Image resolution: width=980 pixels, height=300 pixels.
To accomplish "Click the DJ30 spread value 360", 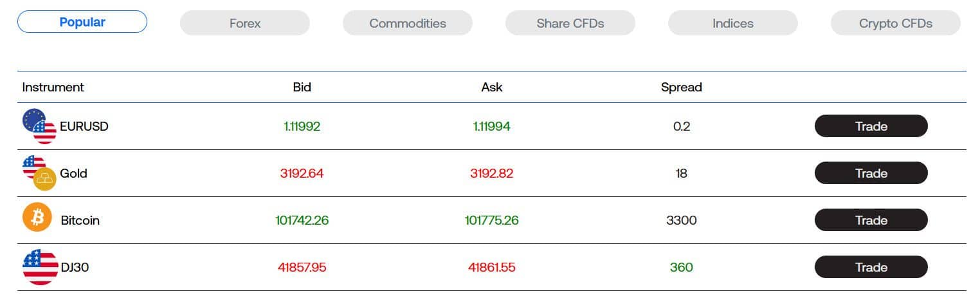I will tap(681, 267).
